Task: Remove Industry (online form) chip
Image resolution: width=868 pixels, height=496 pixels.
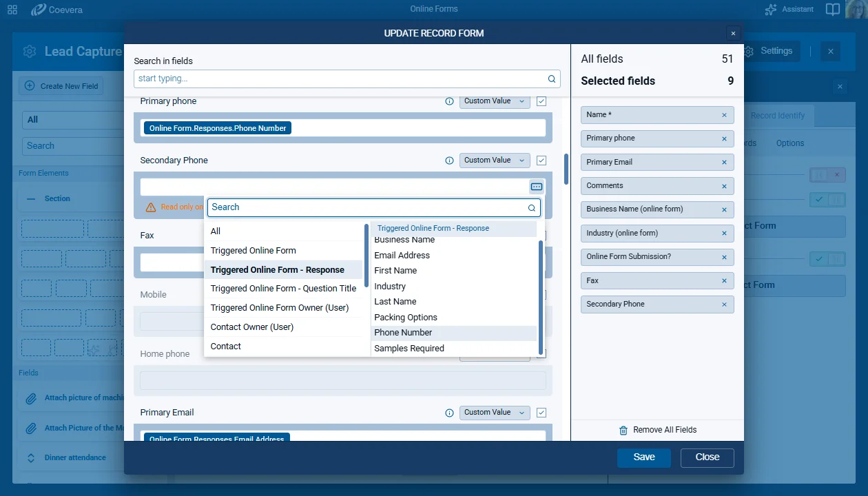Action: [x=724, y=234]
